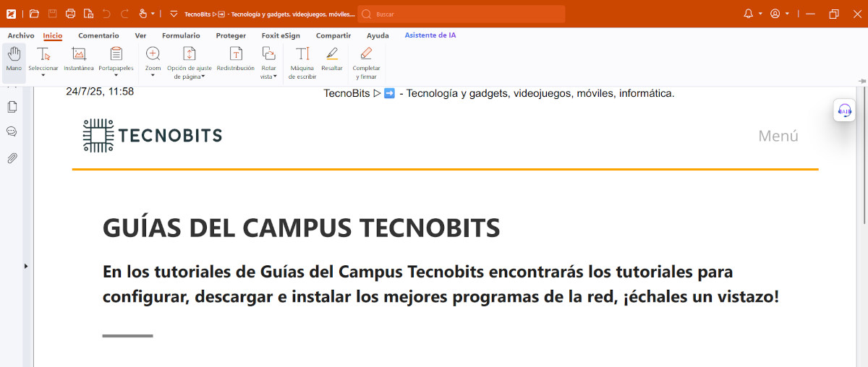Image resolution: width=868 pixels, height=367 pixels.
Task: Open the pages panel in left sidebar
Action: click(x=12, y=107)
